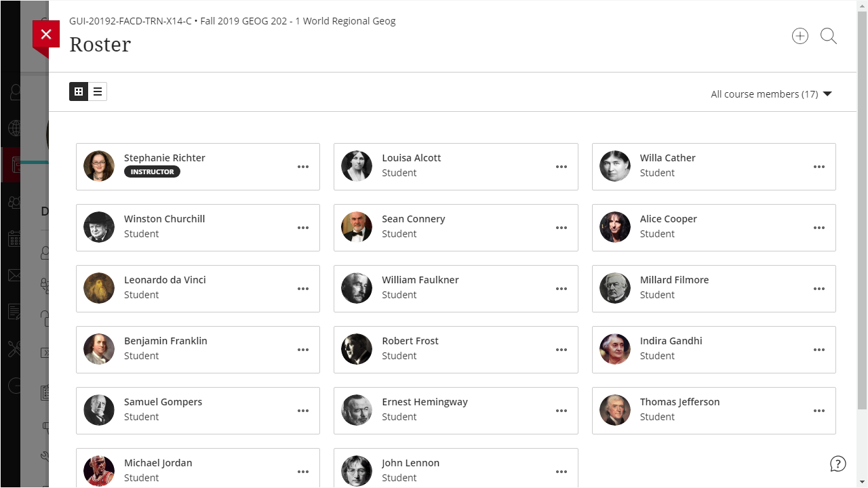Open Winston Churchill's profile name

[x=164, y=219]
